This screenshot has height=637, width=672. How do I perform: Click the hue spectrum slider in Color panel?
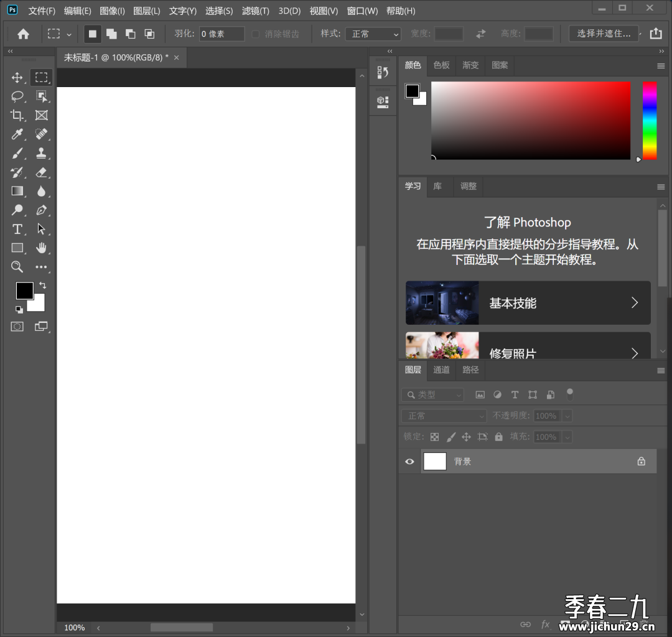pyautogui.click(x=649, y=121)
